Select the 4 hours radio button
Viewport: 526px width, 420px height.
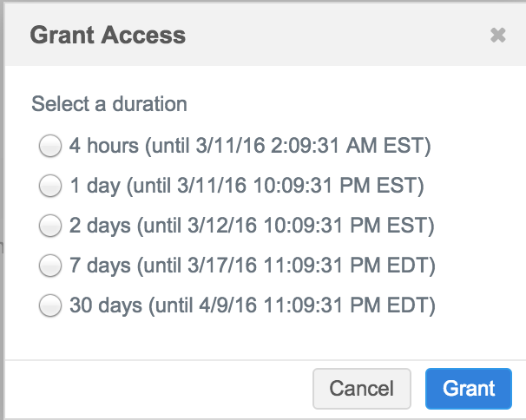(x=50, y=146)
